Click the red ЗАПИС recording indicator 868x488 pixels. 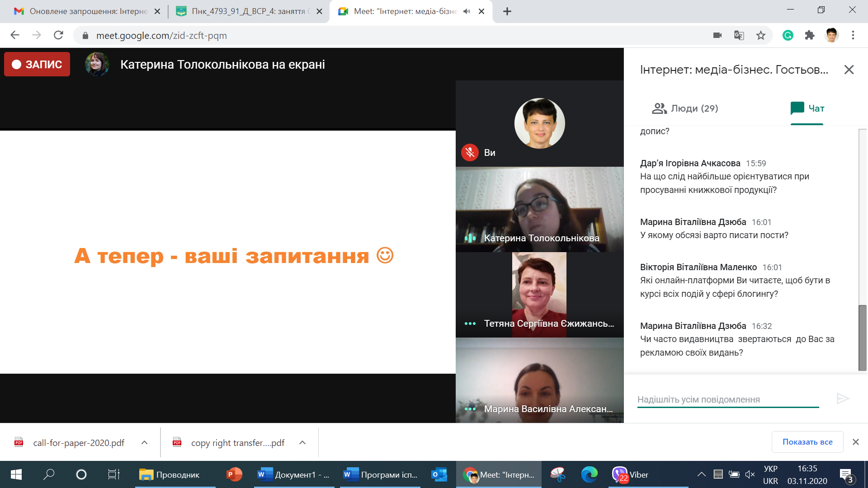coord(37,64)
